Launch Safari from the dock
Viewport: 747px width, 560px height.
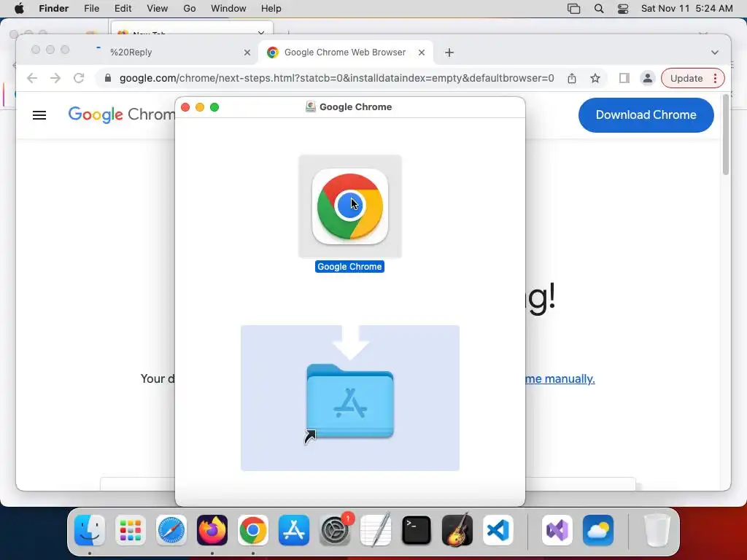pos(171,530)
